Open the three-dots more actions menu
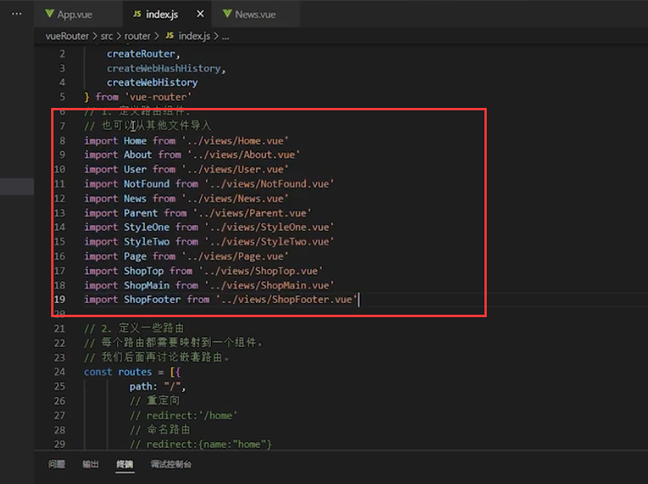This screenshot has width=648, height=484. click(17, 14)
